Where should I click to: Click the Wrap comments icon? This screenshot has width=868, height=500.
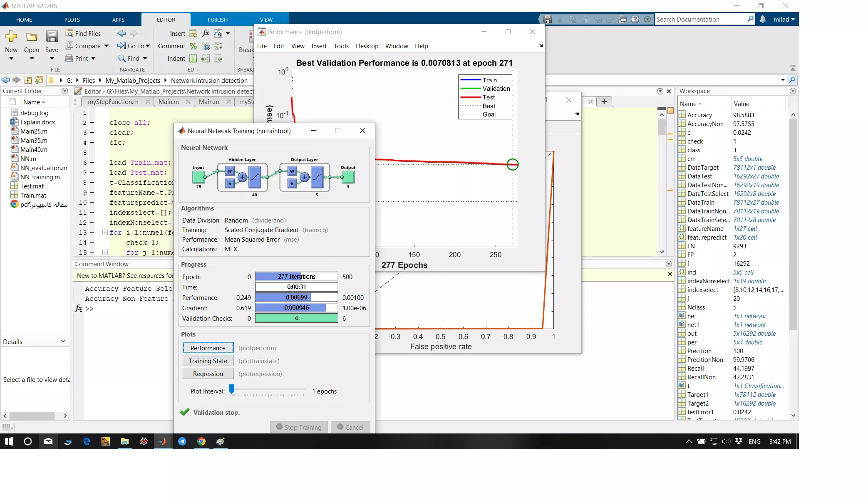tap(218, 46)
